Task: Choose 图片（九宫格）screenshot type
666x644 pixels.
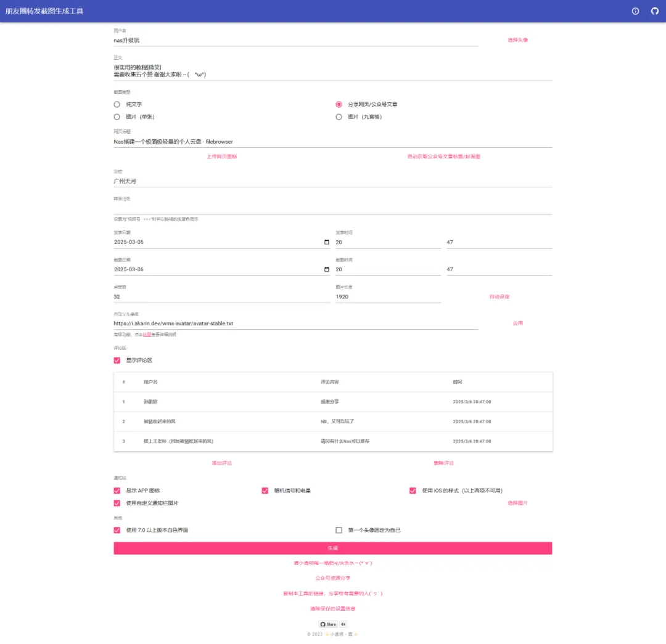Action: pos(339,116)
